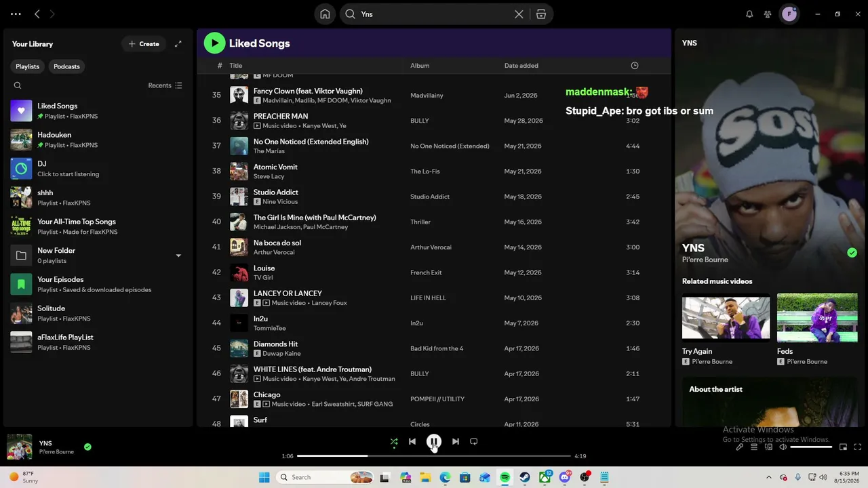
Task: Pause the current song
Action: click(434, 442)
